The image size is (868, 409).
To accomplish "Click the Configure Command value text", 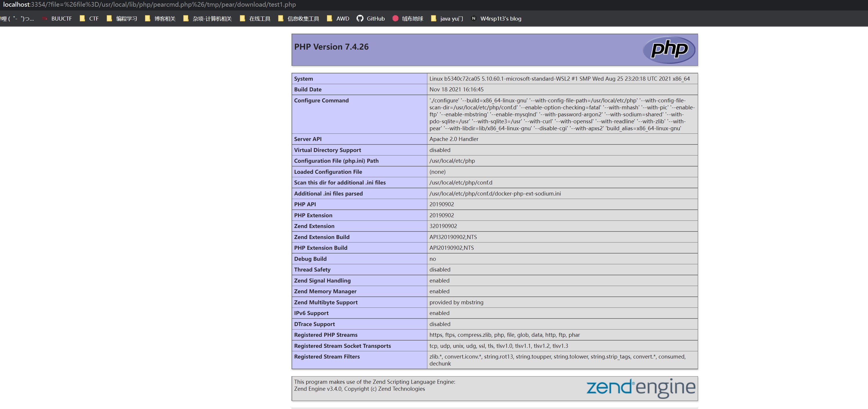I will point(562,114).
